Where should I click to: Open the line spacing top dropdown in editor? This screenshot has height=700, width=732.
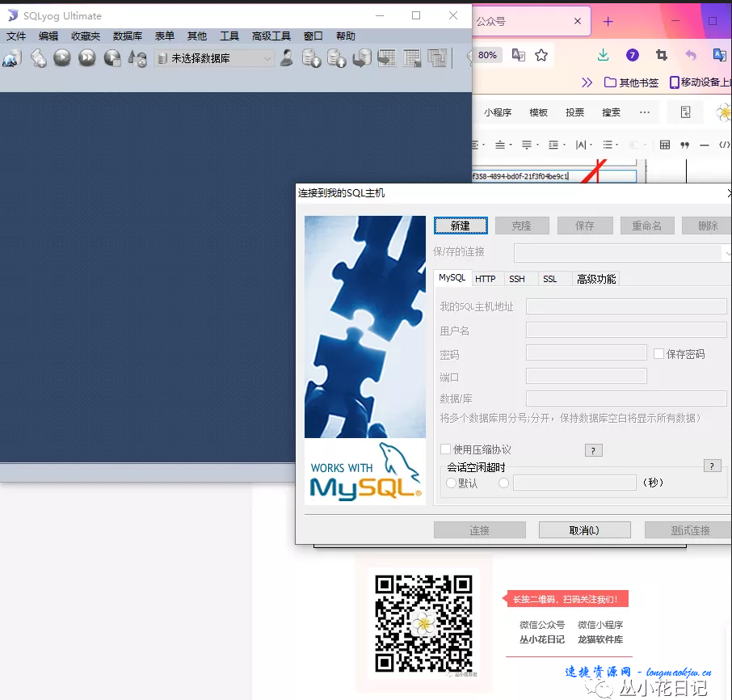coord(503,145)
